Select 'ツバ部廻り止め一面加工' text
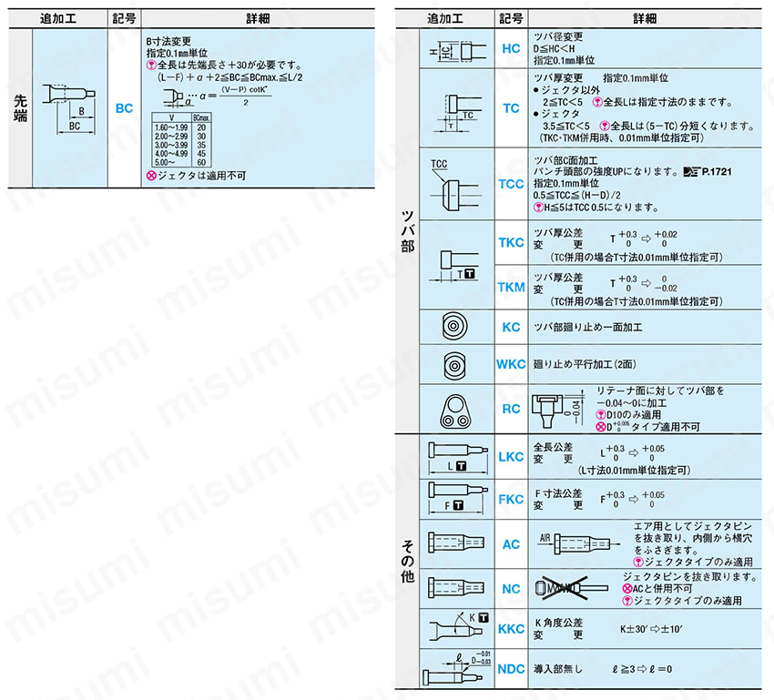 click(587, 327)
